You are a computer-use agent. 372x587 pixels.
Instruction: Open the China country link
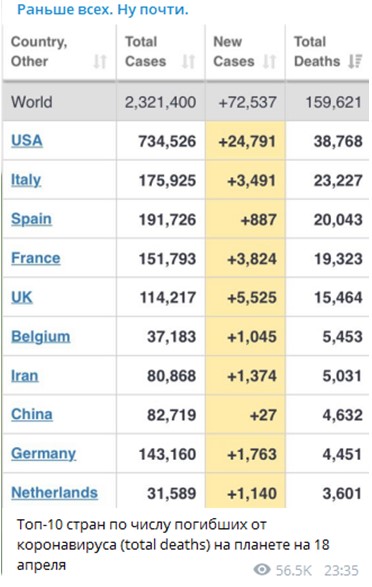[x=32, y=414]
